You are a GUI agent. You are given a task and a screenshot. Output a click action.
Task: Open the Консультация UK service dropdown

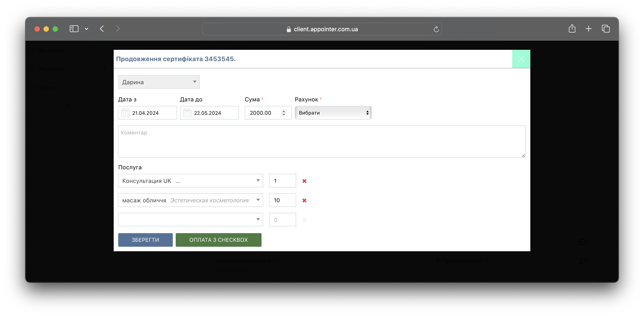point(190,181)
